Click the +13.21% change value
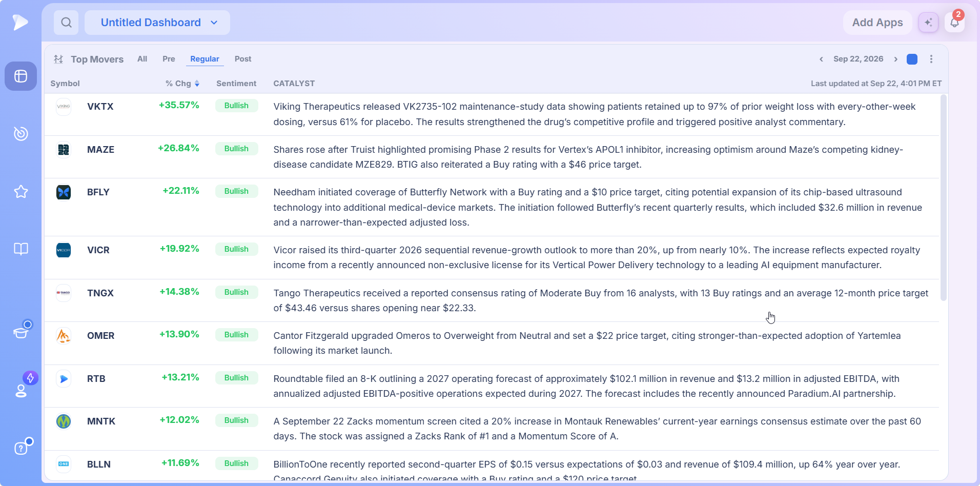The width and height of the screenshot is (980, 486). (180, 377)
